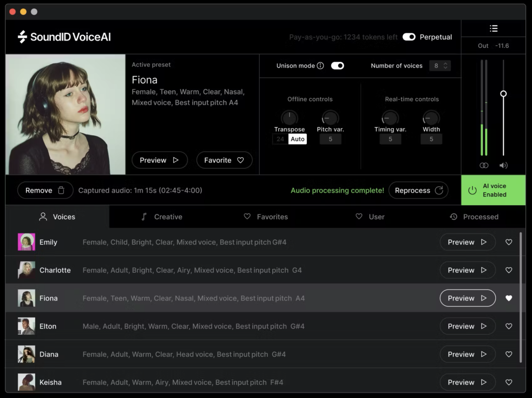This screenshot has width=532, height=398.
Task: Preview Emily voice in list
Action: coord(468,242)
